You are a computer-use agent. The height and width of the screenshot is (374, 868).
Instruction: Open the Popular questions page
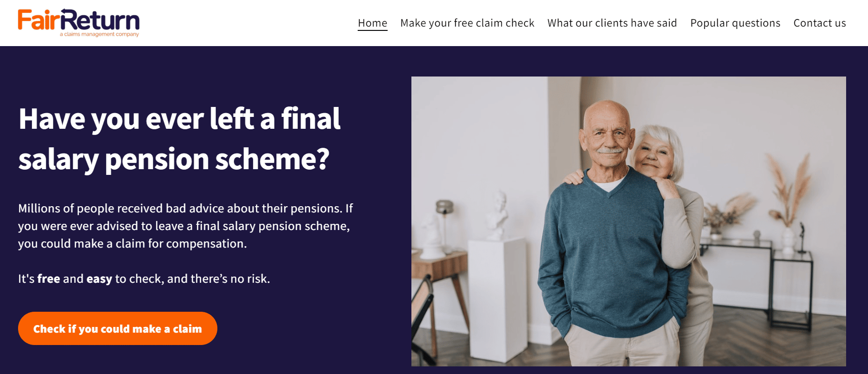coord(735,23)
